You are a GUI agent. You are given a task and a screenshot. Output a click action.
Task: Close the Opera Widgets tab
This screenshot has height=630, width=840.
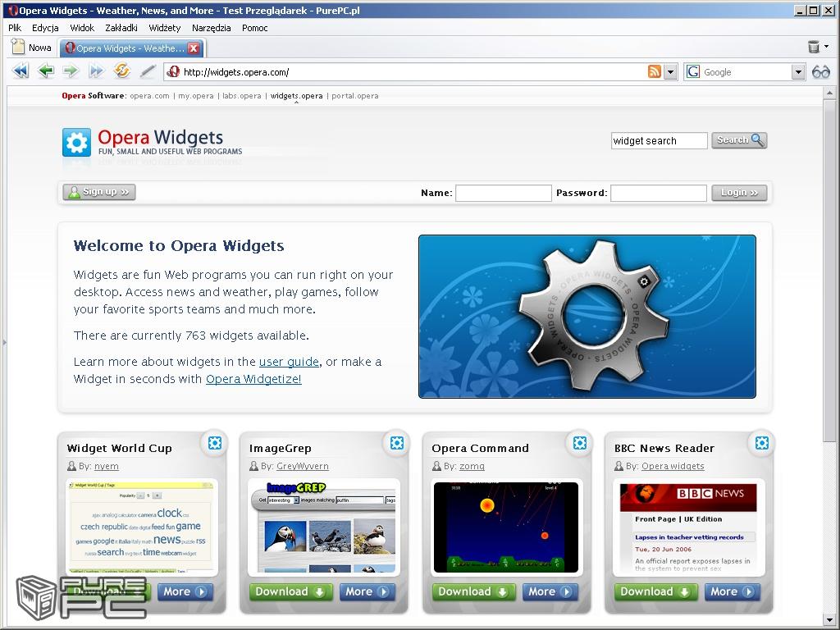[194, 48]
